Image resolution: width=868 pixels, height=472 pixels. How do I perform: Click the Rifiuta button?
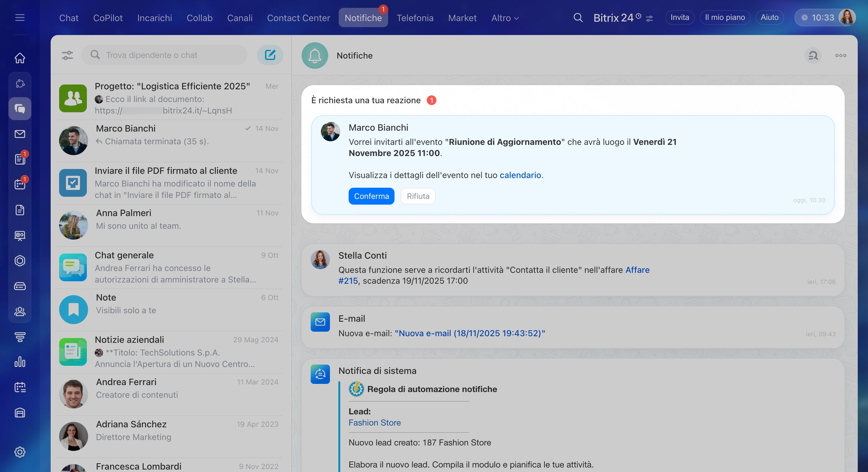point(418,196)
